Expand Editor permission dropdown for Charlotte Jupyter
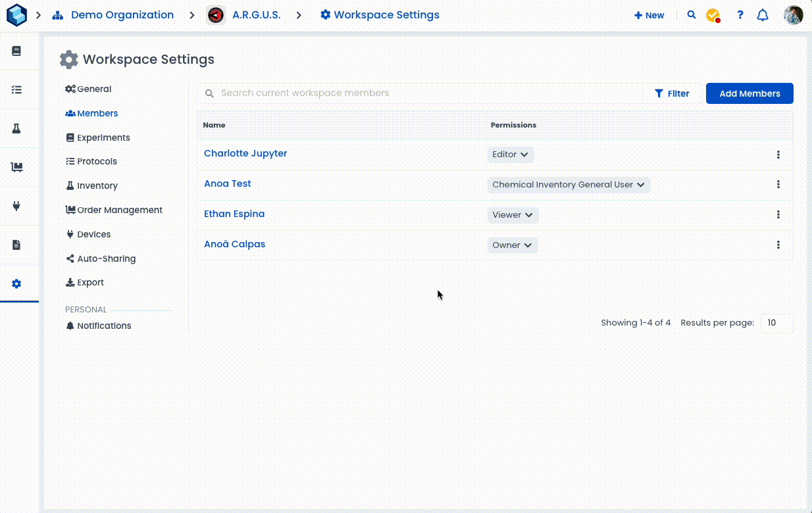Viewport: 812px width, 513px height. pyautogui.click(x=511, y=155)
